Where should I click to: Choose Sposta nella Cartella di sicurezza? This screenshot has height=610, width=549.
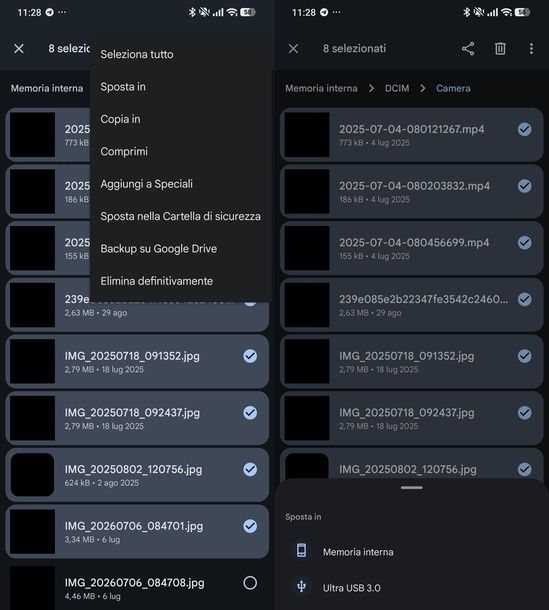[x=181, y=216]
